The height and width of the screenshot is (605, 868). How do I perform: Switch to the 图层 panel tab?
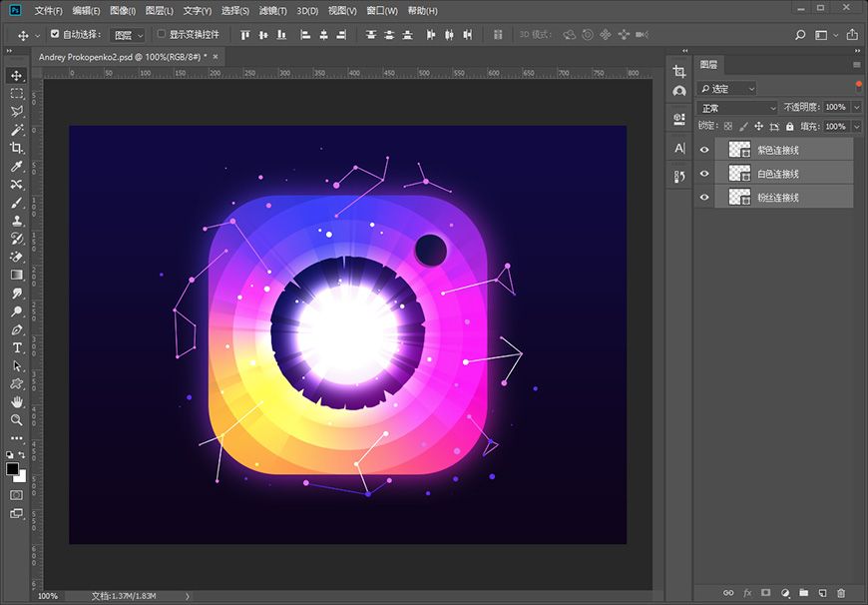(708, 65)
